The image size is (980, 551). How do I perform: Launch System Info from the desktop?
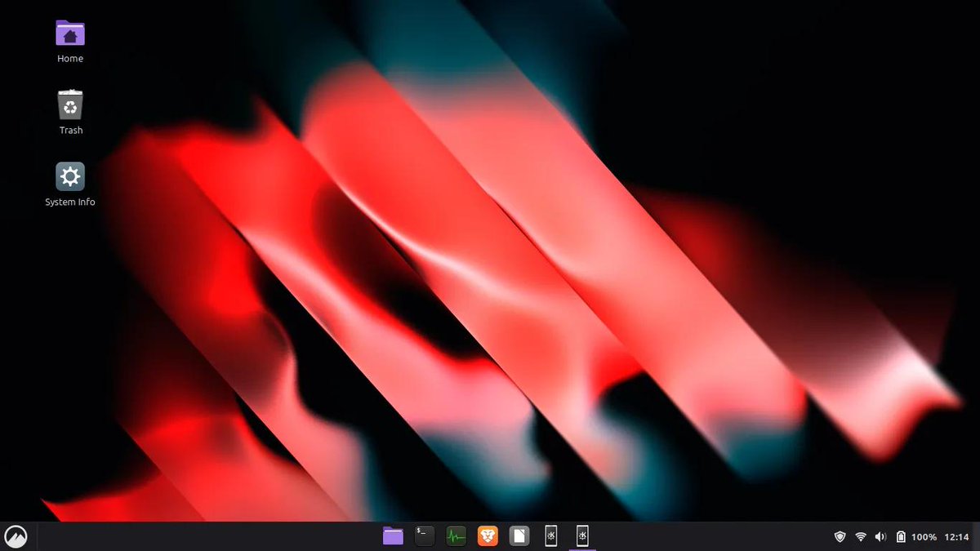[x=70, y=176]
